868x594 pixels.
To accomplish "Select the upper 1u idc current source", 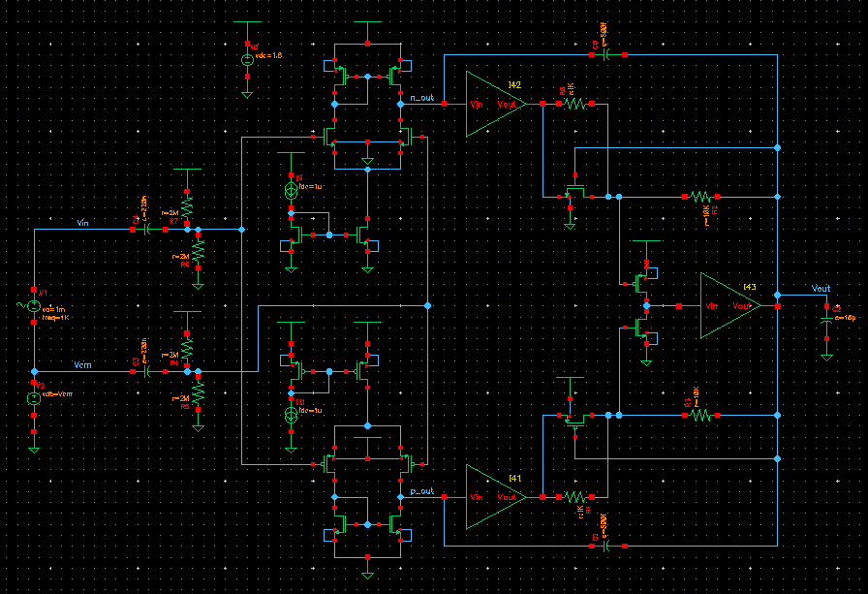I will point(290,190).
